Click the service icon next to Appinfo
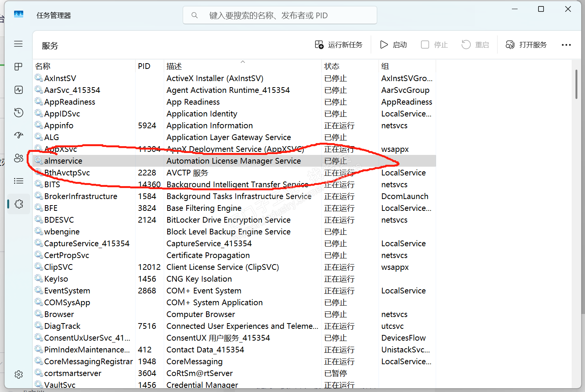Image resolution: width=585 pixels, height=392 pixels. [38, 125]
